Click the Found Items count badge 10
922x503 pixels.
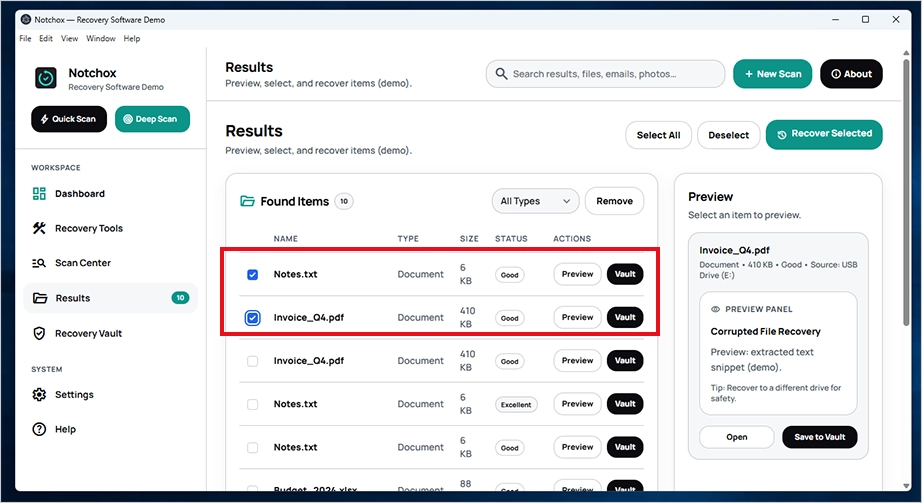(344, 201)
